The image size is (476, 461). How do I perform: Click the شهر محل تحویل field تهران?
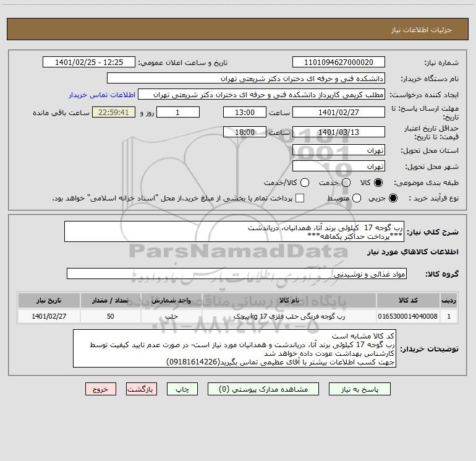pyautogui.click(x=339, y=166)
